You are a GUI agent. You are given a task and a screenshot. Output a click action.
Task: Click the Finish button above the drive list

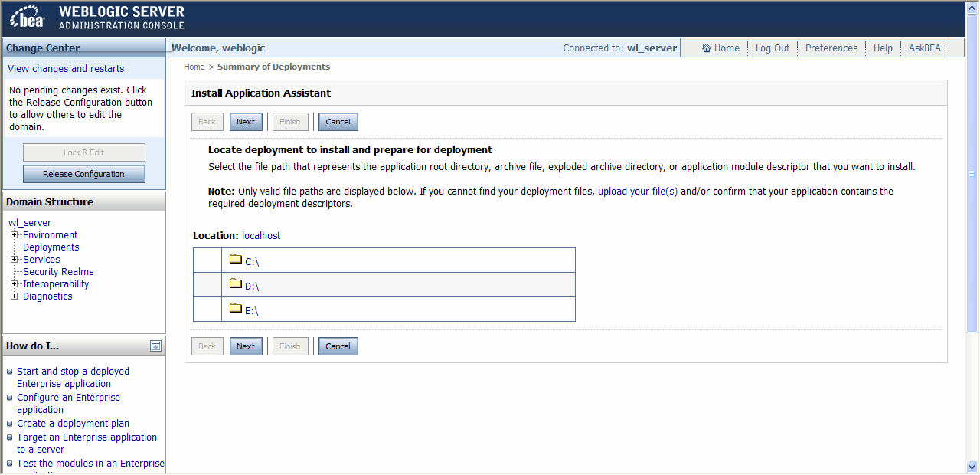(x=290, y=122)
